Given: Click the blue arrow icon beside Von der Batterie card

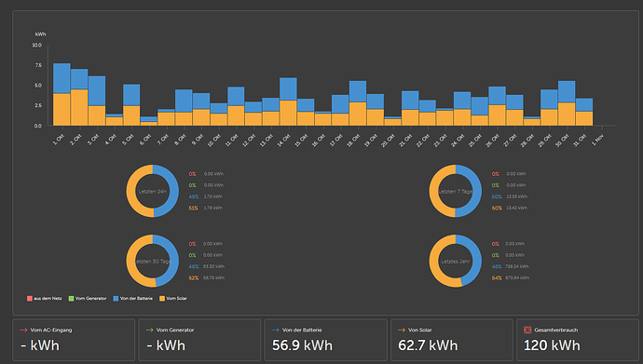Looking at the screenshot, I should click(x=275, y=330).
